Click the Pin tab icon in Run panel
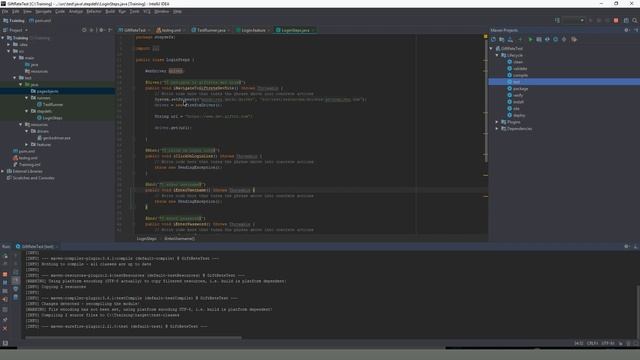640x360 pixels. [5, 319]
